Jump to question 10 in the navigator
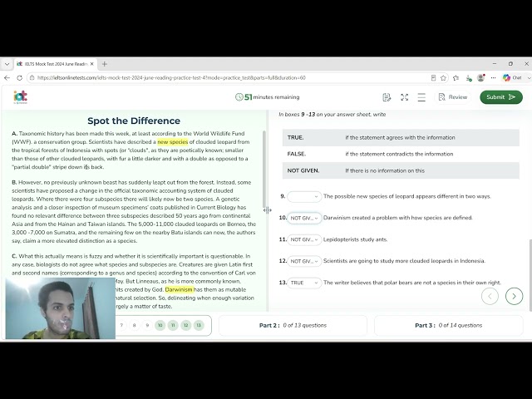The height and width of the screenshot is (399, 532). tap(160, 325)
